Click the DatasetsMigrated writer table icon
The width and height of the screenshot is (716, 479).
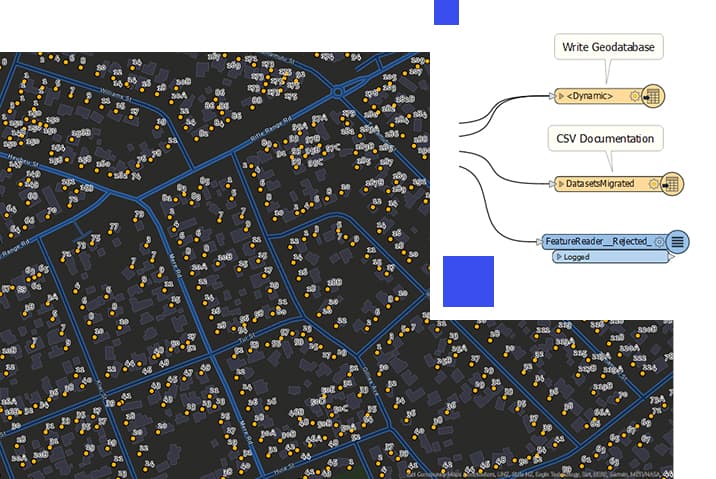(672, 184)
